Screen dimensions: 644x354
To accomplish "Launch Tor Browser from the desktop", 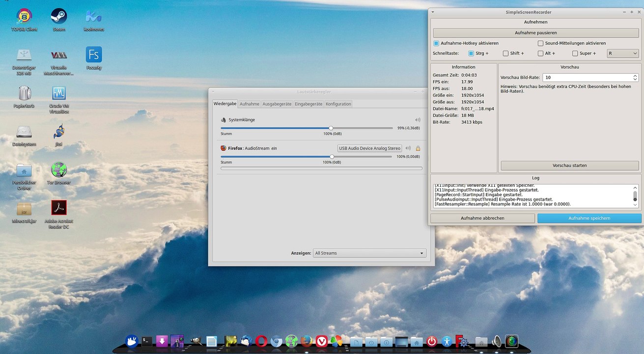I will point(59,170).
